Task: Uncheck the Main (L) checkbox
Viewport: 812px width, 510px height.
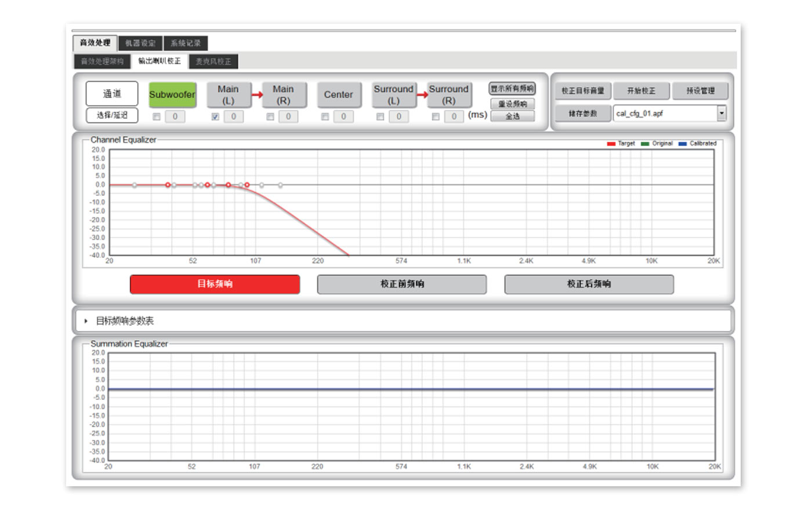Action: click(x=215, y=116)
